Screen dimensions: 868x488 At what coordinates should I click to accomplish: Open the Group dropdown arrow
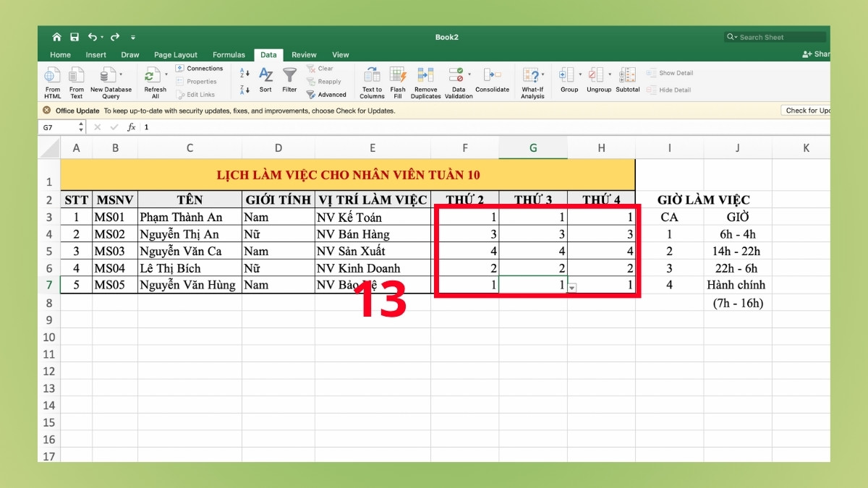(x=579, y=73)
